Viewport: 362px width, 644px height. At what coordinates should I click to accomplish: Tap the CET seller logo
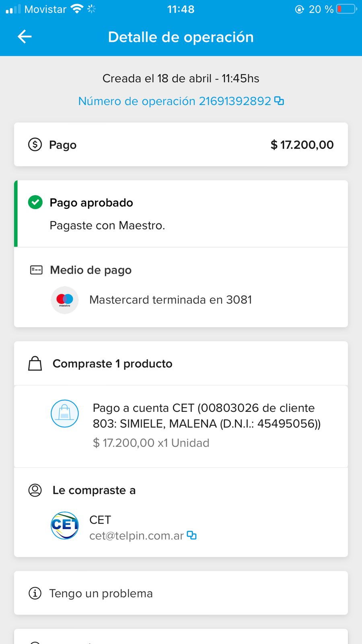tap(65, 525)
